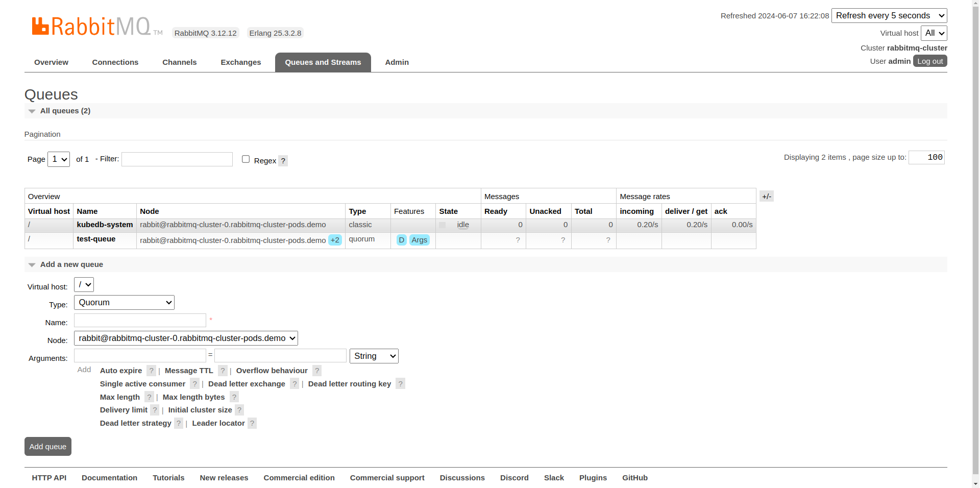The image size is (980, 488).
Task: Show help for Max length bytes
Action: click(234, 397)
